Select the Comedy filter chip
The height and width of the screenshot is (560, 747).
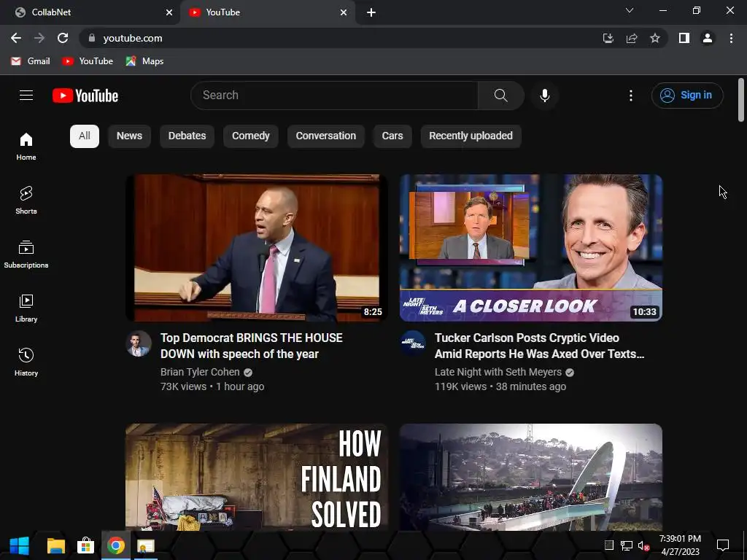tap(251, 136)
